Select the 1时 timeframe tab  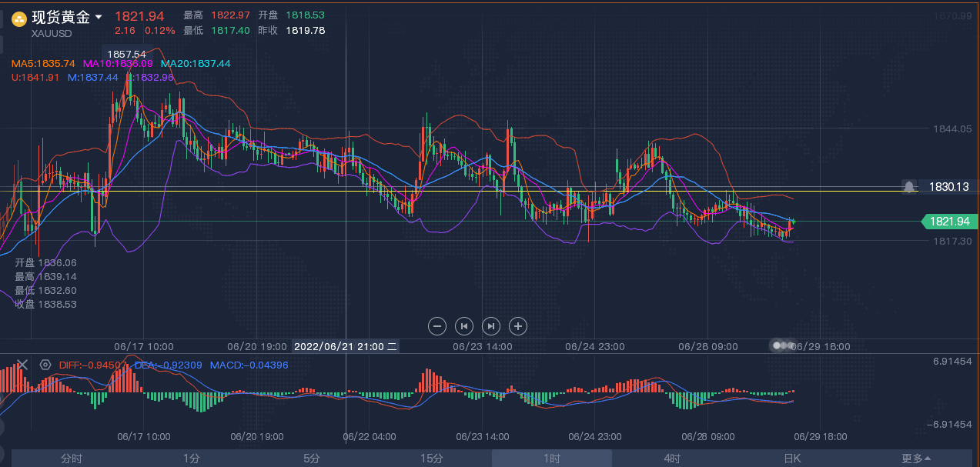[x=552, y=459]
